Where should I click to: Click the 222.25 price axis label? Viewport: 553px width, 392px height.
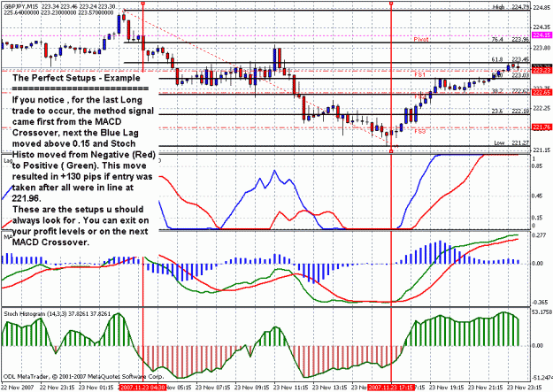(542, 108)
